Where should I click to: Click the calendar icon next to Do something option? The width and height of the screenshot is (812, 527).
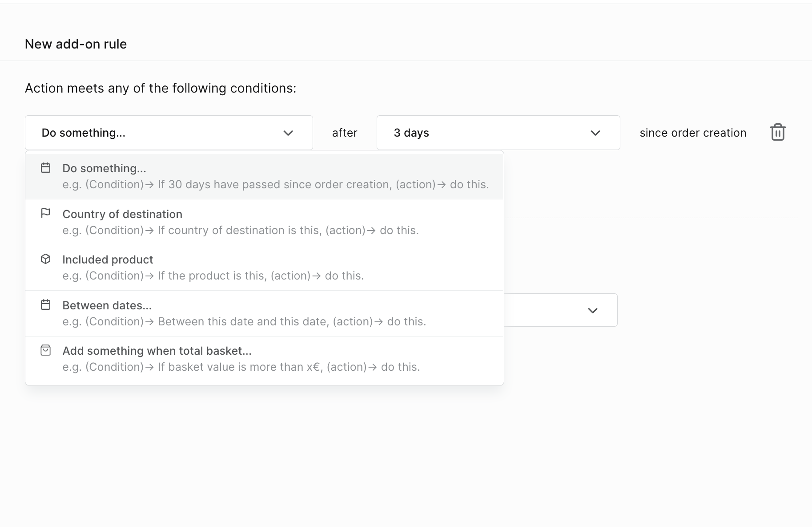[x=45, y=168]
